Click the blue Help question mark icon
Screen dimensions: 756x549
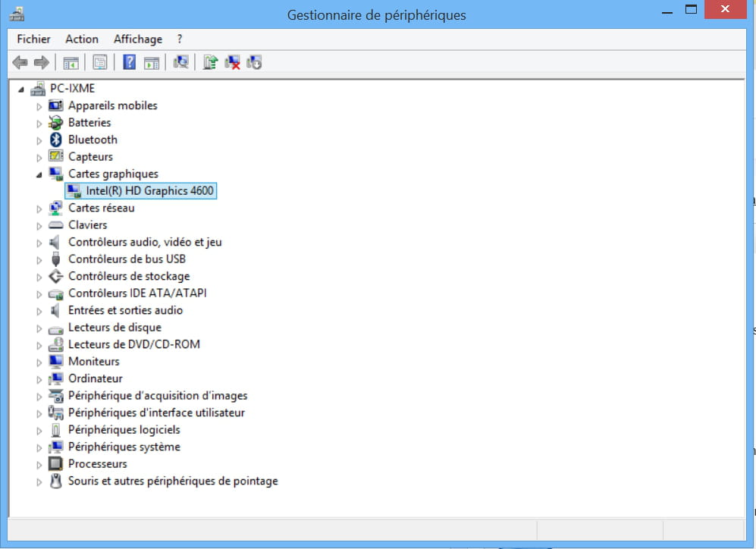tap(129, 62)
